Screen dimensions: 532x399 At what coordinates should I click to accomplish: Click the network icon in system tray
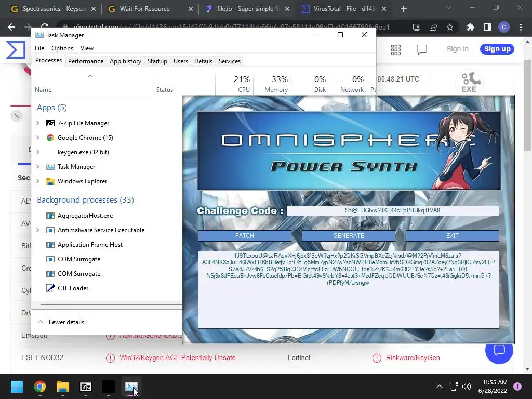point(454,387)
